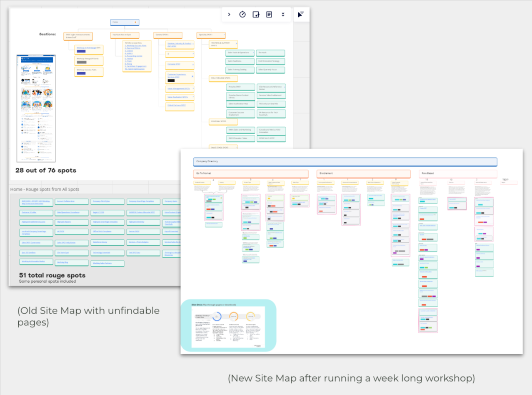Select the Role Focused SPOTs box
The width and height of the screenshot is (532, 395).
(223, 78)
